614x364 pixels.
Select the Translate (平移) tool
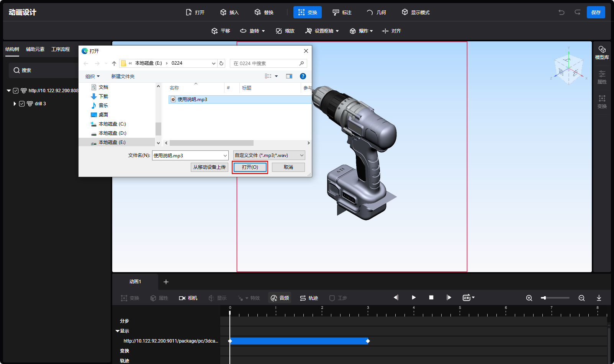221,31
